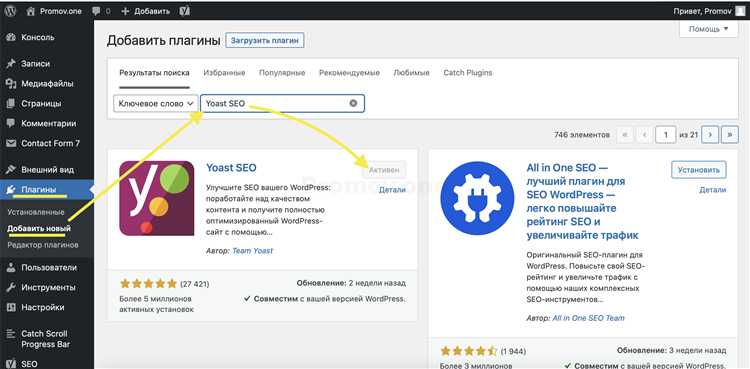Click Установить for All in One SEO

[x=699, y=170]
